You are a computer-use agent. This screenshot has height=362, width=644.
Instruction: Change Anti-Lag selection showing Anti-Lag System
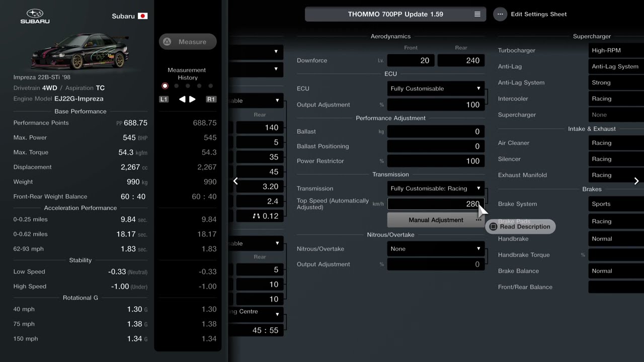pyautogui.click(x=616, y=66)
